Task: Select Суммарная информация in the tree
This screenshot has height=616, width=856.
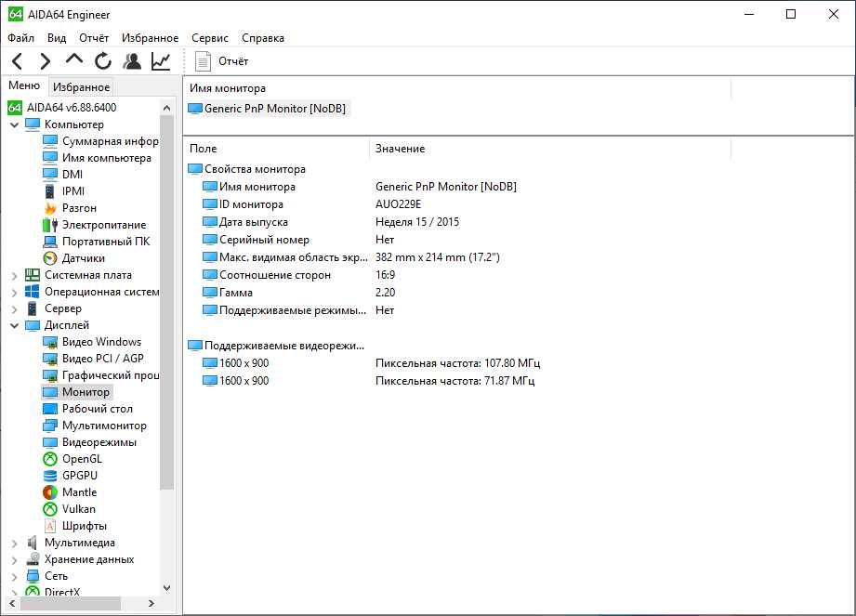Action: coord(111,141)
